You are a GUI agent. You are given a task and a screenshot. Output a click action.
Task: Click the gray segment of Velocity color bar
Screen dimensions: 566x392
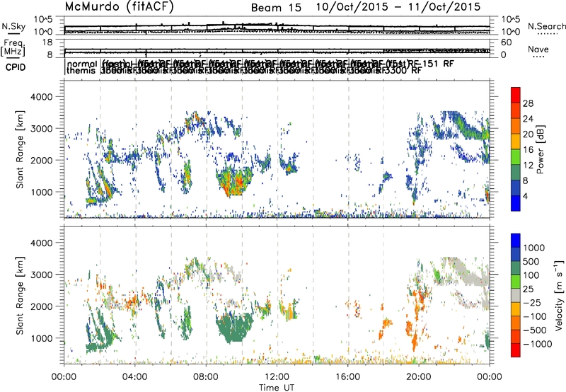click(516, 295)
